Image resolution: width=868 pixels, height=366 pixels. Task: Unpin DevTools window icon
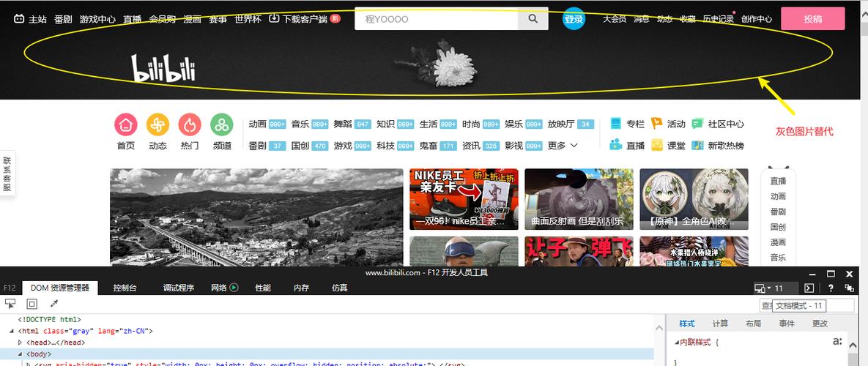point(849,288)
